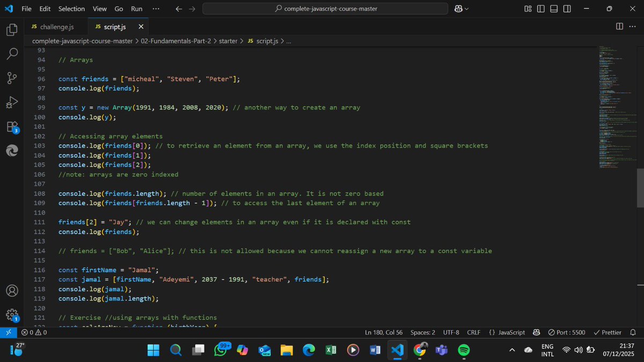
Task: Open the Edit menu
Action: click(45, 9)
